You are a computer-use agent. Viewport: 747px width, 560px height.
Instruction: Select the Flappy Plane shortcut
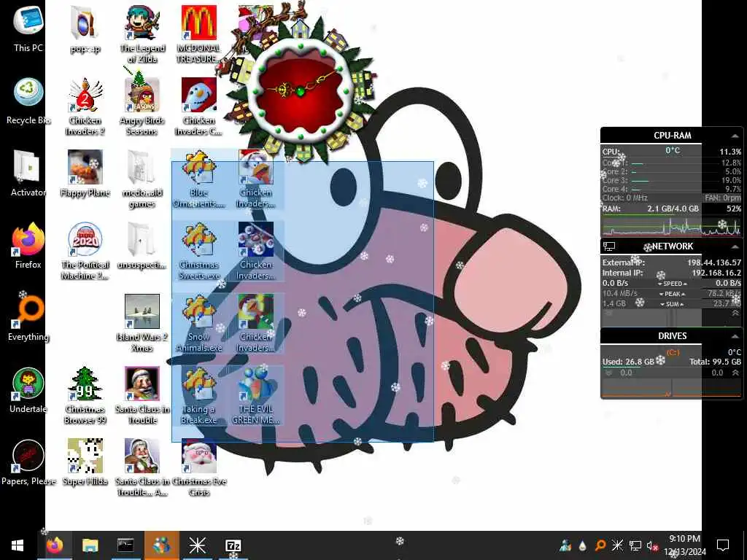point(85,174)
